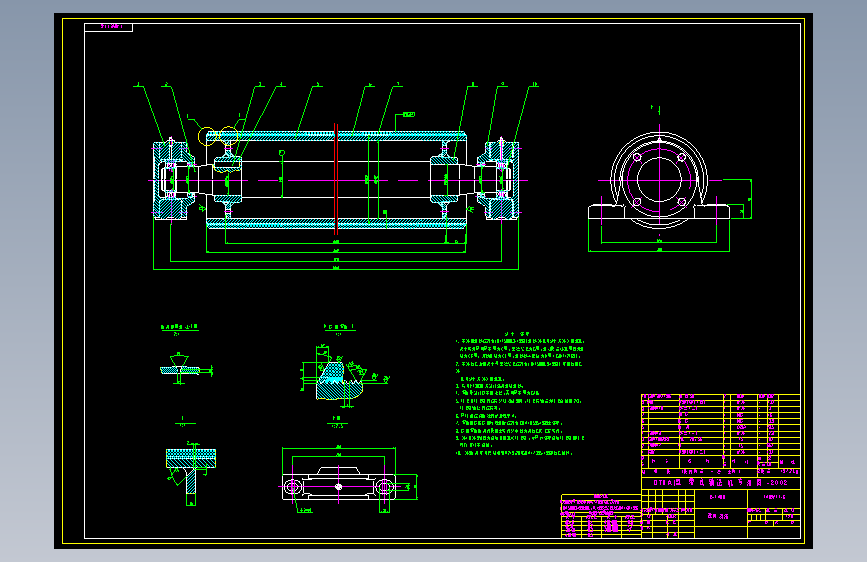Click the parts list table above the title block
The image size is (867, 562).
pos(720,431)
